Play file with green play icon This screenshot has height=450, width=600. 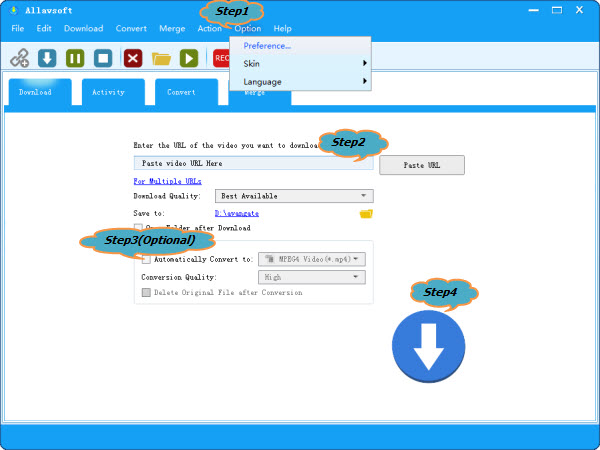(189, 58)
